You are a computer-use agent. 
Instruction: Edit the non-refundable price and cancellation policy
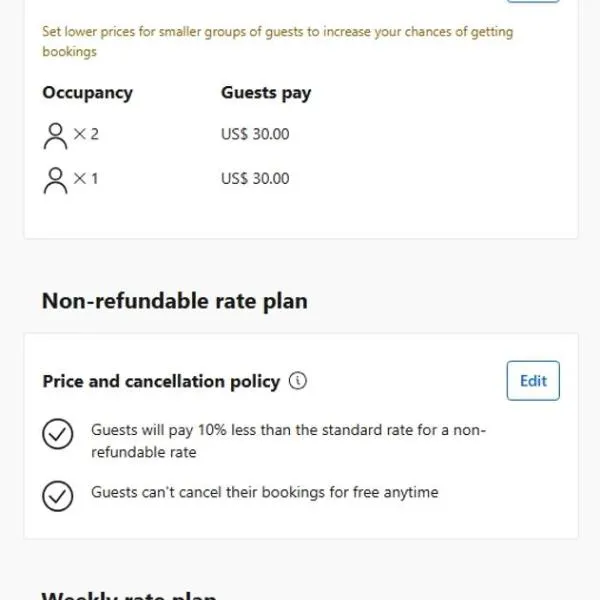[x=533, y=381]
